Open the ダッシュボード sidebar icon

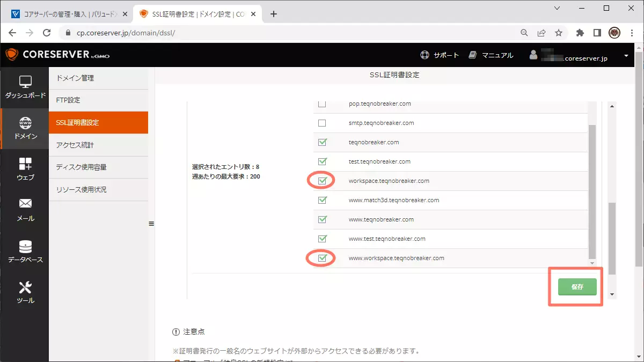(25, 82)
